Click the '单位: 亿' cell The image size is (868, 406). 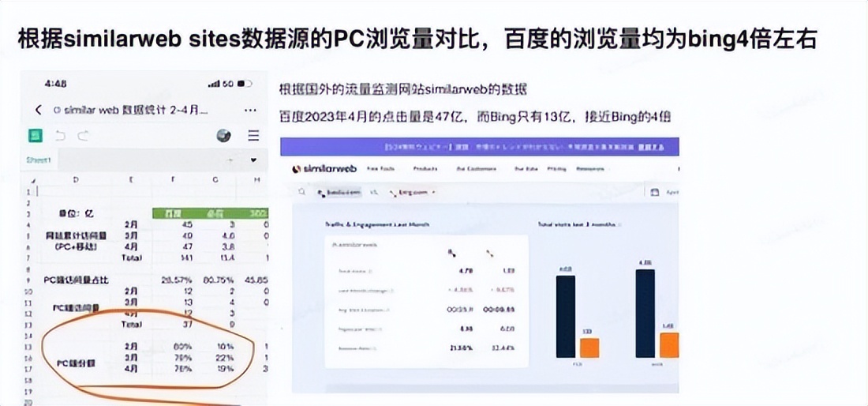[76, 213]
